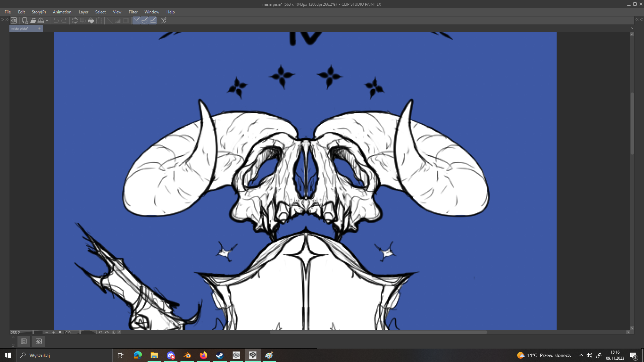Viewport: 644px width, 362px height.
Task: Click Clear Outside Selection icon
Action: pos(83,20)
